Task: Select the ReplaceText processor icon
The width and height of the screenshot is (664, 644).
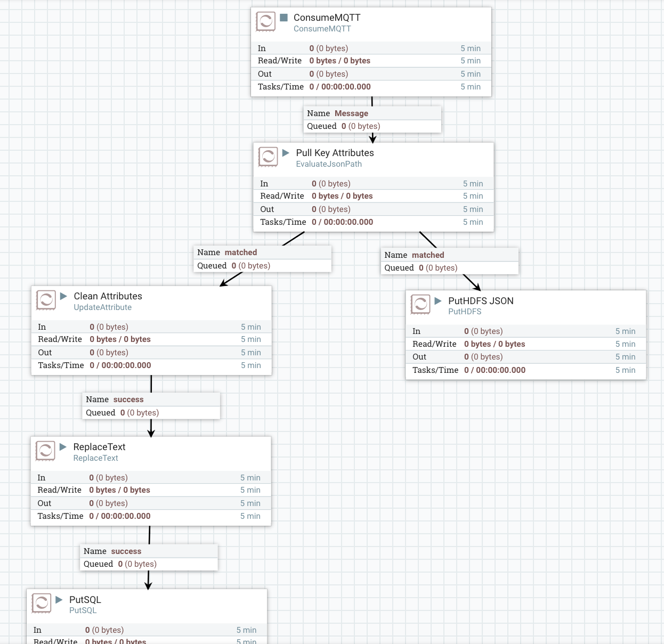Action: [x=46, y=451]
